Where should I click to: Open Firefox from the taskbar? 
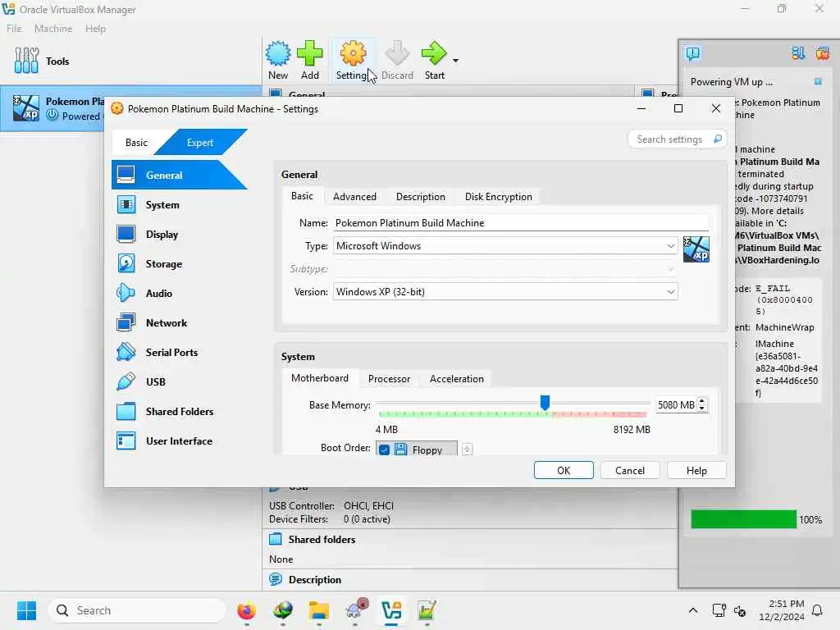point(246,610)
